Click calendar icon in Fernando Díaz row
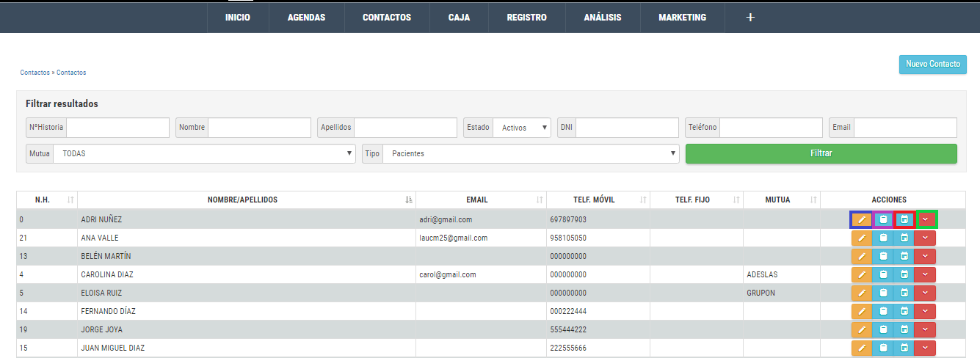 coord(904,311)
